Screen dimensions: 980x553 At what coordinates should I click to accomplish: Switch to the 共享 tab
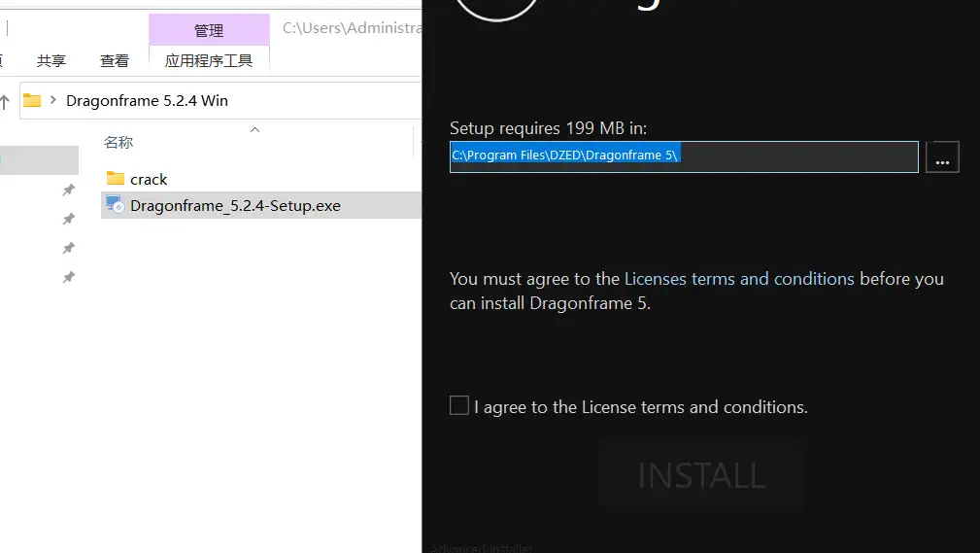click(51, 60)
